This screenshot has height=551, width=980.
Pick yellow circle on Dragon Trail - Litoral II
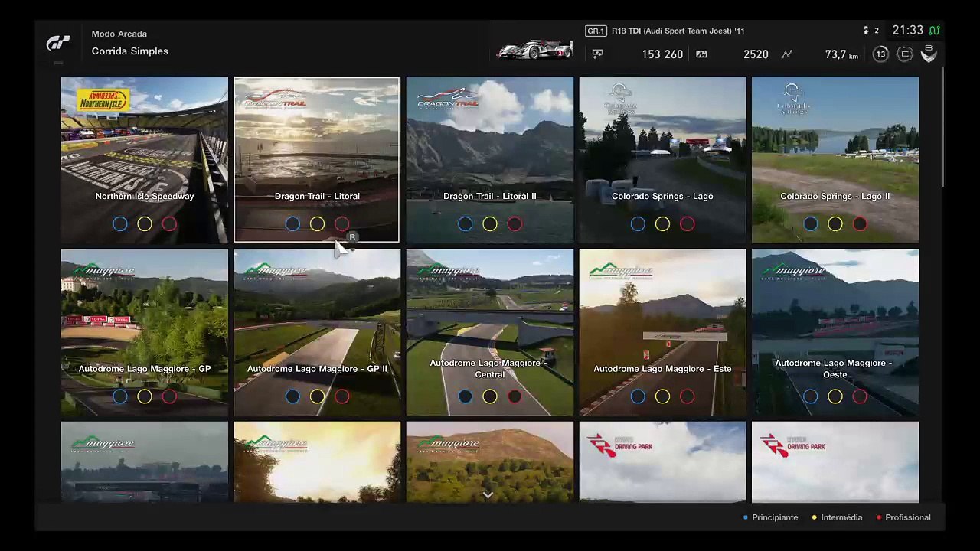pyautogui.click(x=490, y=224)
